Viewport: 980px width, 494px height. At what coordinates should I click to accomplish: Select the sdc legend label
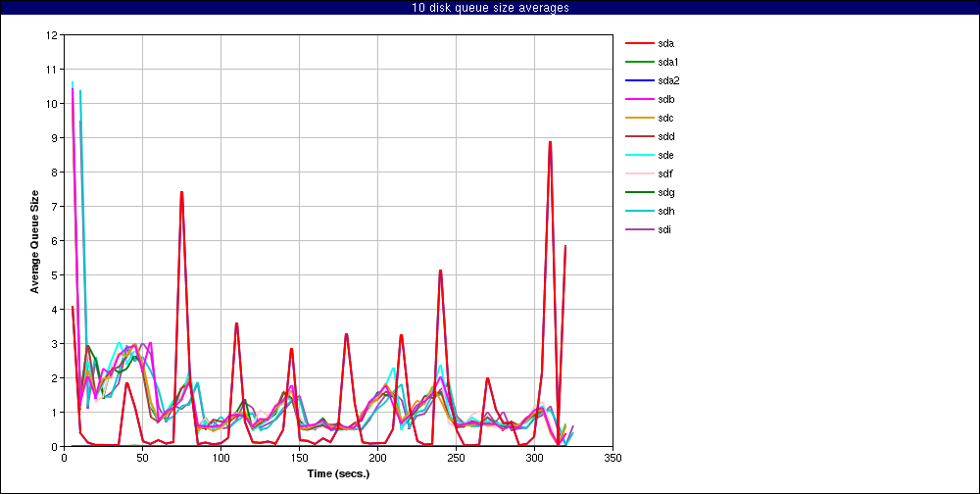click(665, 119)
